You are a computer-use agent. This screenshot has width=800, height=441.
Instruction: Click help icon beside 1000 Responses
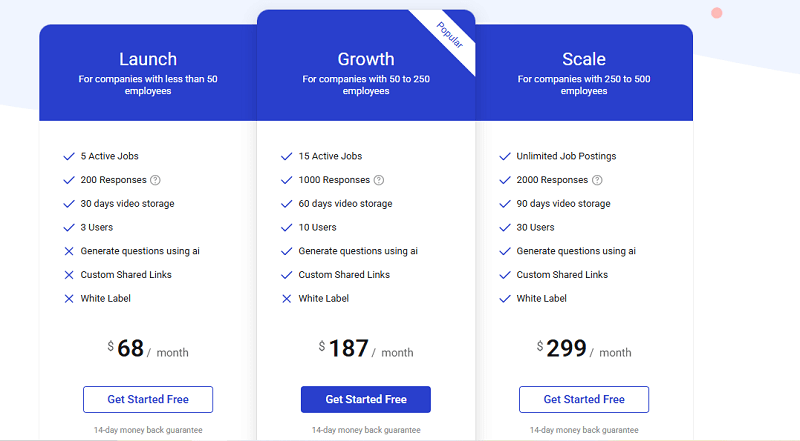point(378,180)
